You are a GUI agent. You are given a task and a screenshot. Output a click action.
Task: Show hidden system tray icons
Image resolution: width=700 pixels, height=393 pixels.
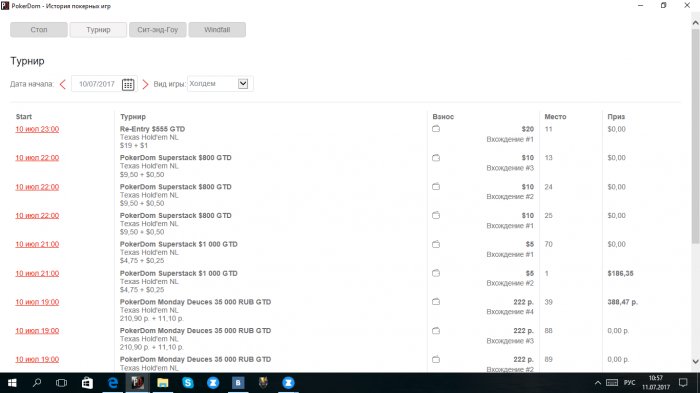[598, 383]
